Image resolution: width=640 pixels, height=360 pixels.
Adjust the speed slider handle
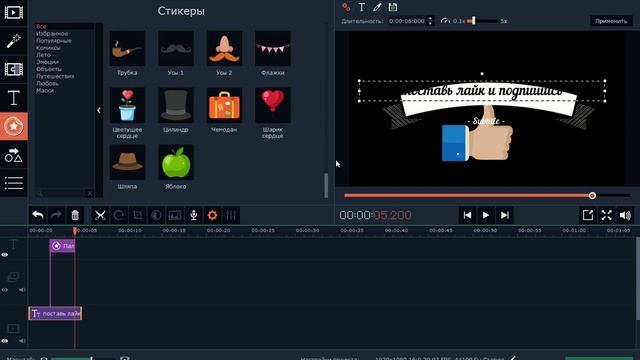pos(473,20)
